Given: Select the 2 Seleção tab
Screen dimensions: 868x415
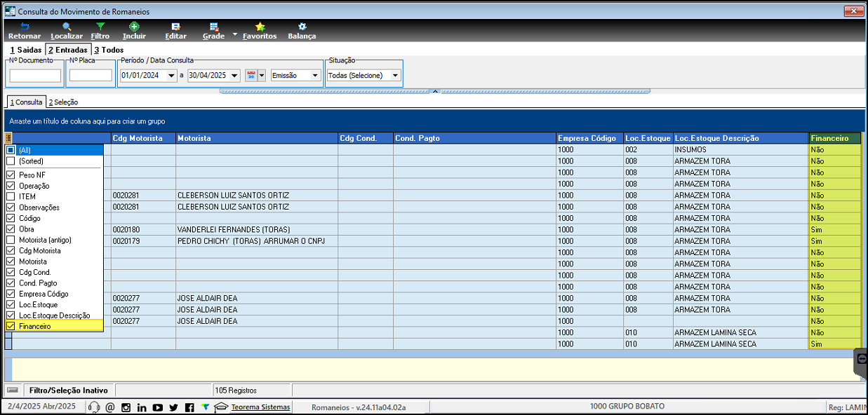Looking at the screenshot, I should click(63, 102).
